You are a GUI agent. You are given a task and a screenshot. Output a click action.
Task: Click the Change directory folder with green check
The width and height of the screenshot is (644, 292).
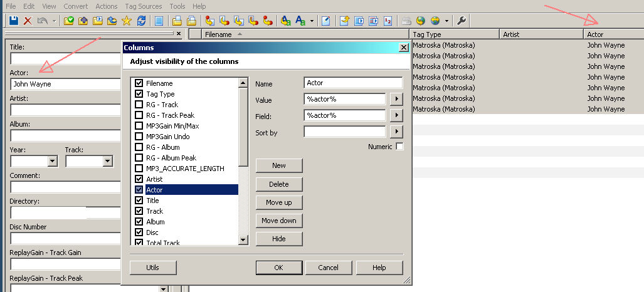68,21
